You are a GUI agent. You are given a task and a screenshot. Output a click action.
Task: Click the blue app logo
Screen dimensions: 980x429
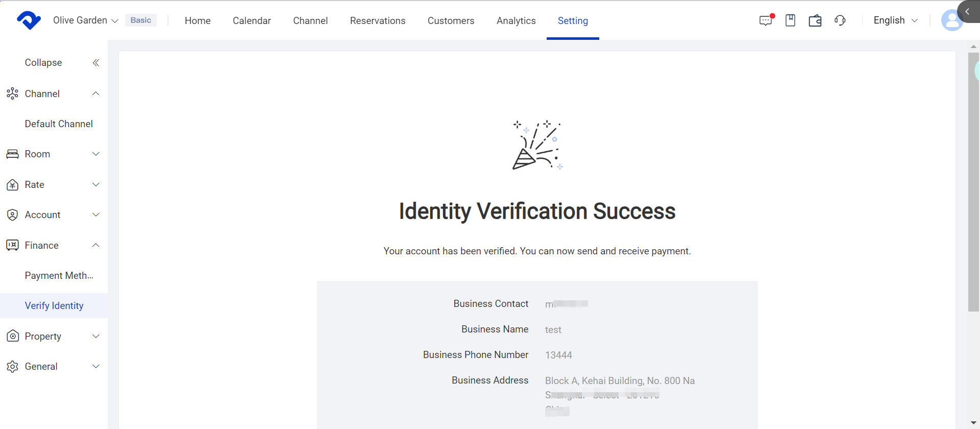[29, 20]
